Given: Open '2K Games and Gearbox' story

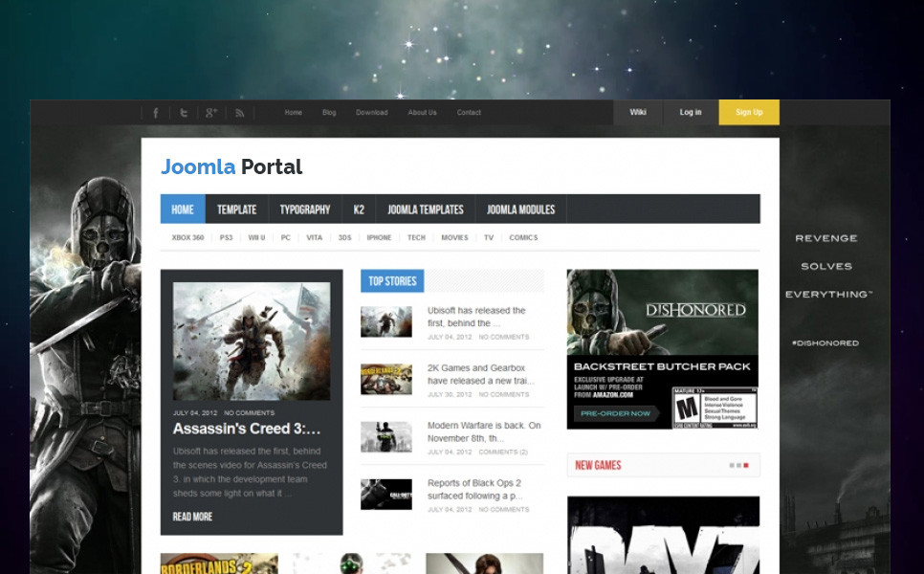Looking at the screenshot, I should pyautogui.click(x=481, y=374).
